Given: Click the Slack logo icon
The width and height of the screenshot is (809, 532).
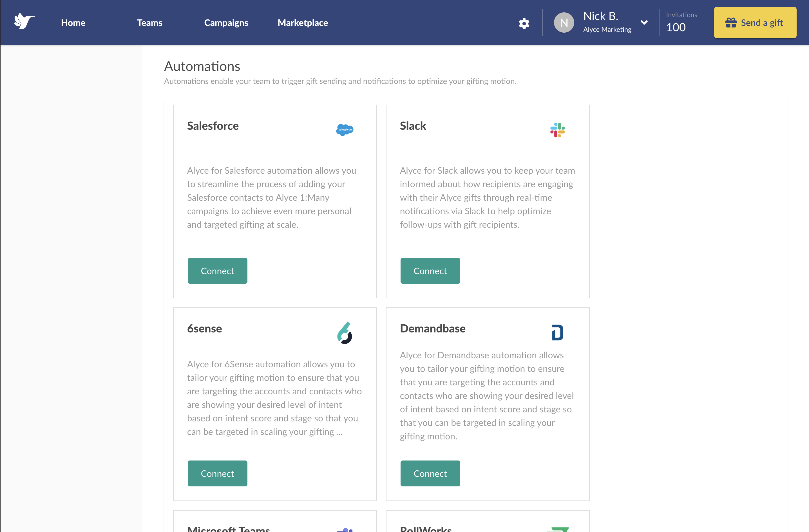Looking at the screenshot, I should (557, 130).
